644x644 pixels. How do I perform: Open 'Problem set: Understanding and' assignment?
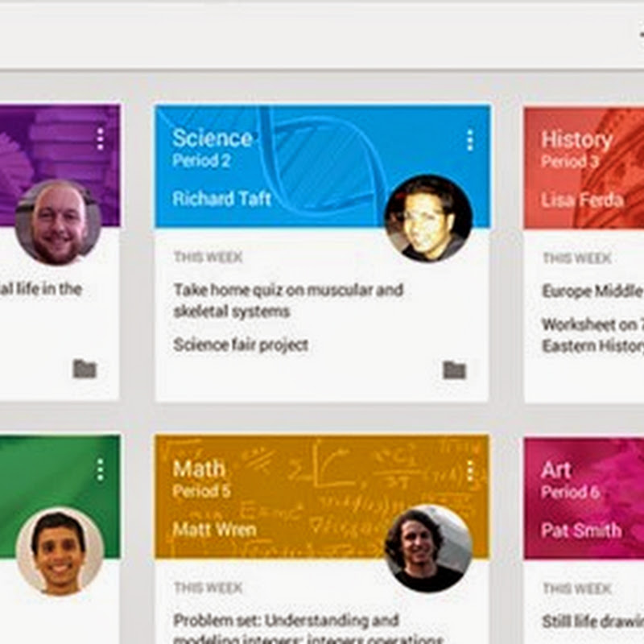[308, 628]
